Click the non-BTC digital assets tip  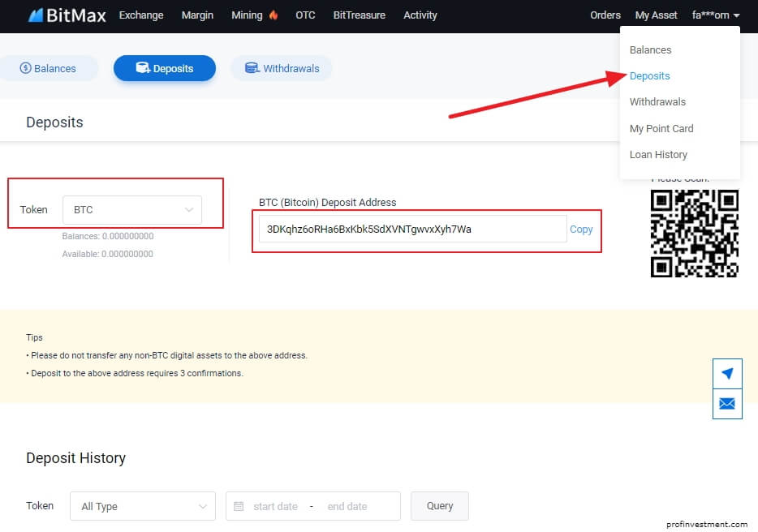click(169, 355)
